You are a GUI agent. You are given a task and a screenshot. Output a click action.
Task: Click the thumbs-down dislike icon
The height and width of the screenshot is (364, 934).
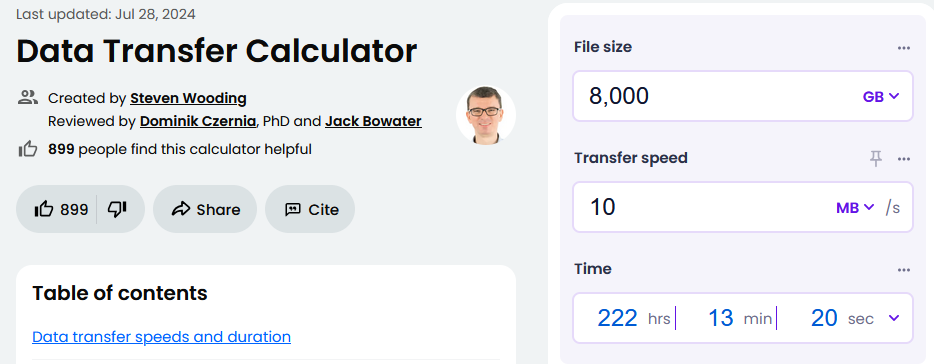tap(117, 209)
